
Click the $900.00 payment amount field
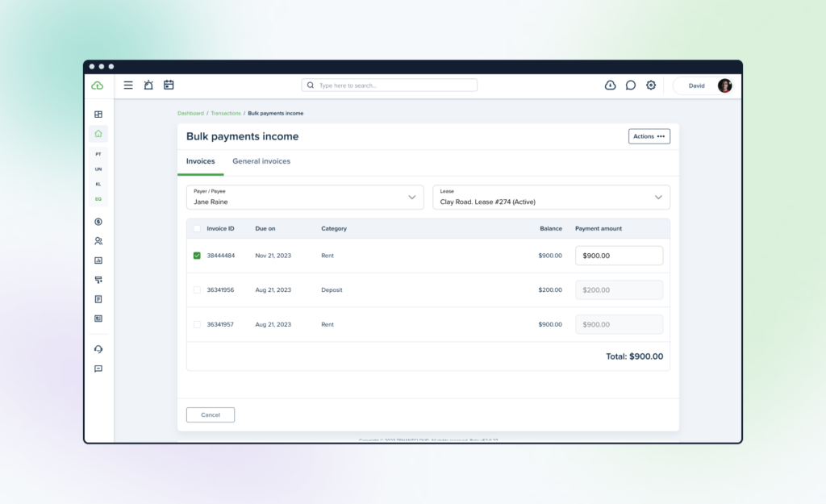pos(619,256)
